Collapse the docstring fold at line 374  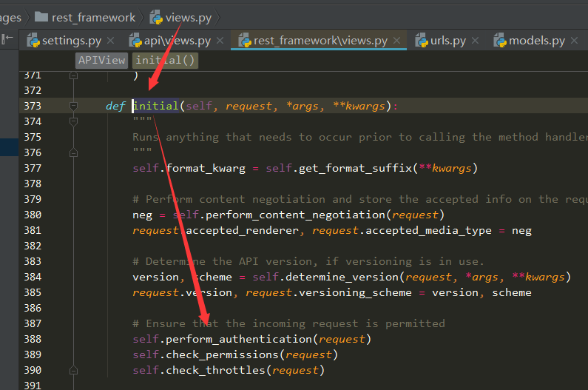[x=73, y=121]
